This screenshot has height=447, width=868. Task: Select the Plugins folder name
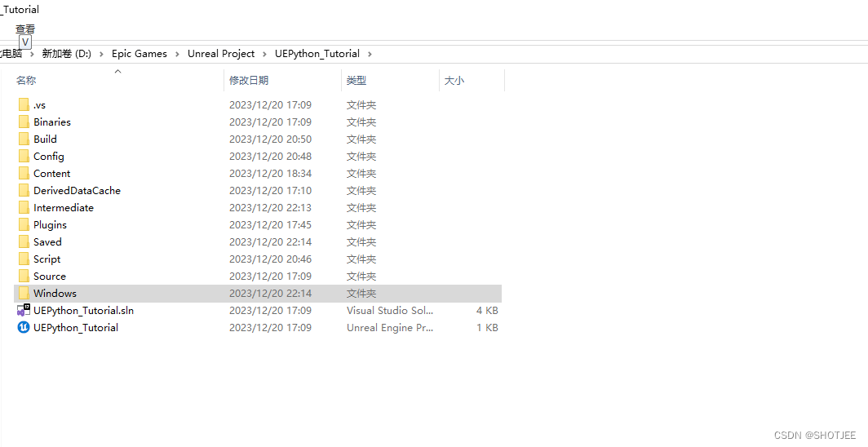[x=50, y=225]
